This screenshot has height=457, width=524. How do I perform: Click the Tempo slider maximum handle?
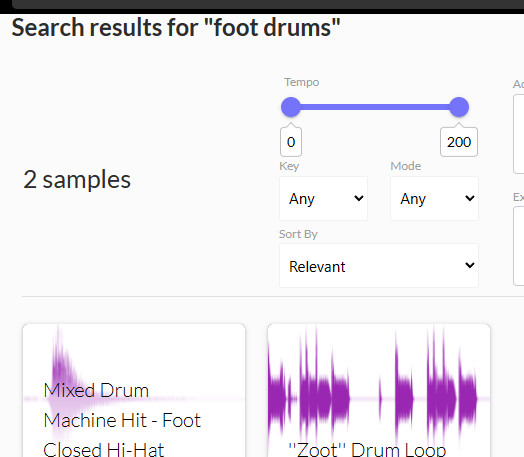[x=459, y=107]
